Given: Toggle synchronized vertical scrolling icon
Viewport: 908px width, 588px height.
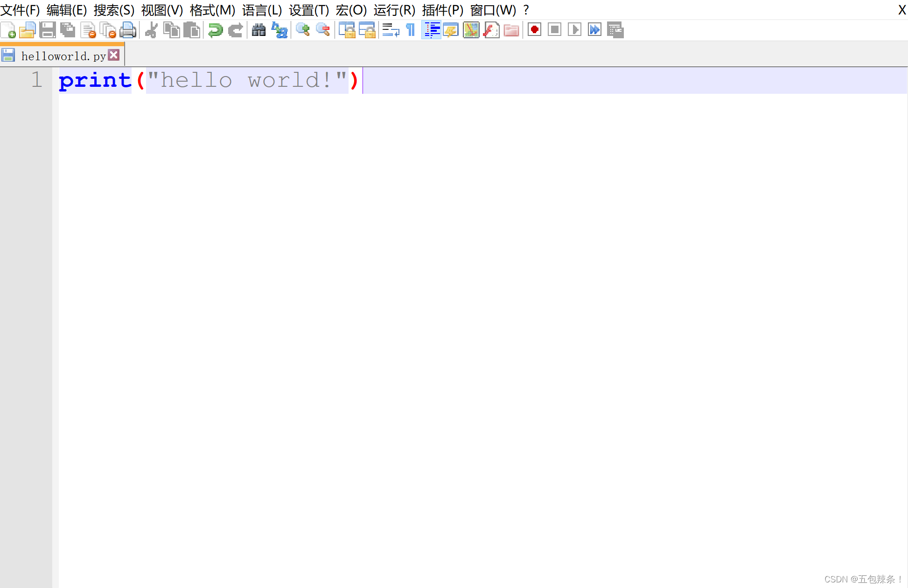Looking at the screenshot, I should click(x=347, y=30).
